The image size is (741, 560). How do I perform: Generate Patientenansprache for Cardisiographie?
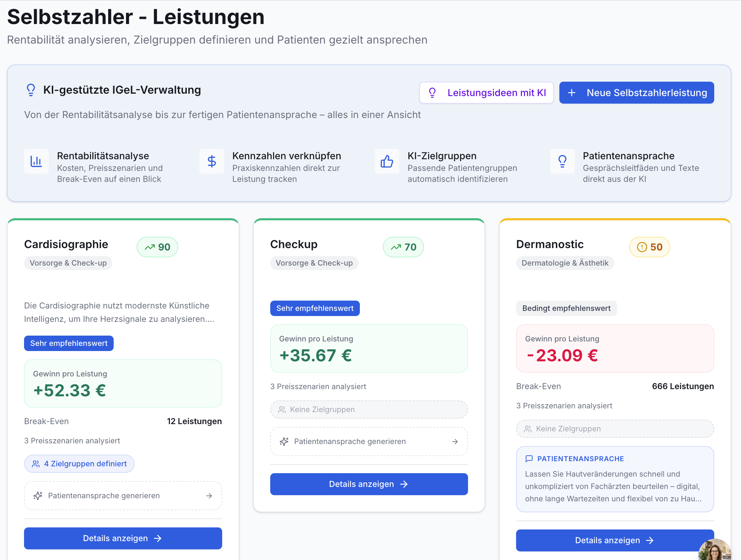pos(123,496)
